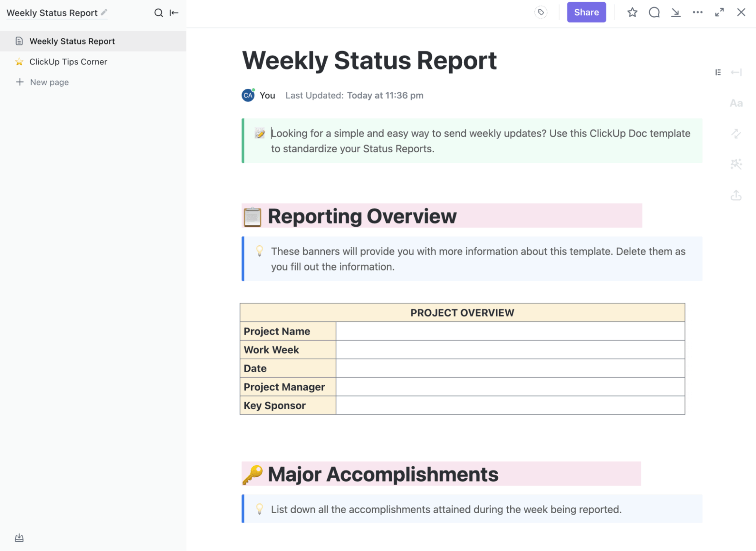756x551 pixels.
Task: Open the user avatar CA badge
Action: coord(247,95)
